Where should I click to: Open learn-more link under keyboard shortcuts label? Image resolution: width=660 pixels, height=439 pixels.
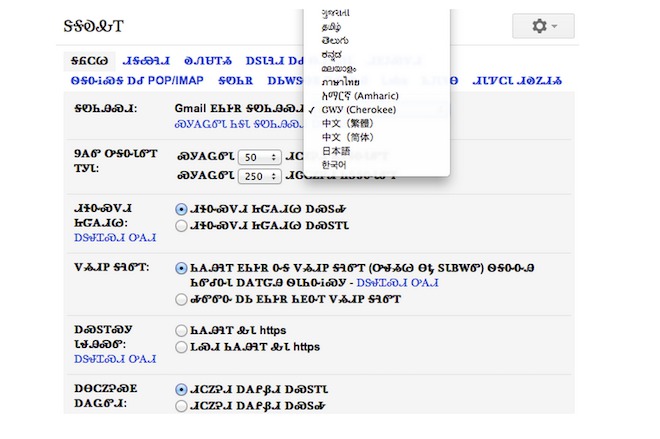pyautogui.click(x=115, y=238)
